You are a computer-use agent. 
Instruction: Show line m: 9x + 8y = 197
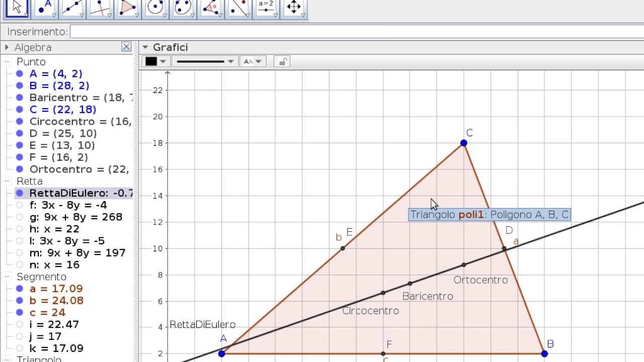click(20, 253)
